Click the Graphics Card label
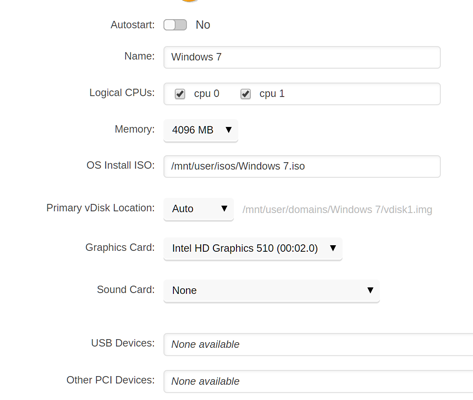The image size is (473, 400). (120, 248)
